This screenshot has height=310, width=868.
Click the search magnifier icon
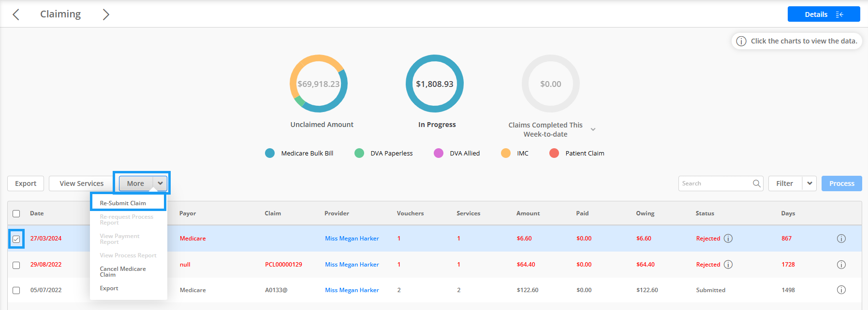(757, 183)
